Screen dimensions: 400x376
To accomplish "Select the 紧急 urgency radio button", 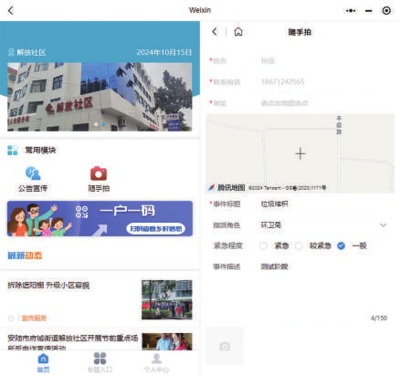I will coord(263,246).
